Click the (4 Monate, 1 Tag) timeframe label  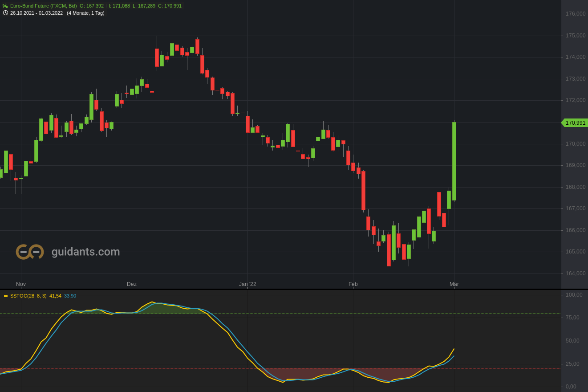pyautogui.click(x=85, y=13)
